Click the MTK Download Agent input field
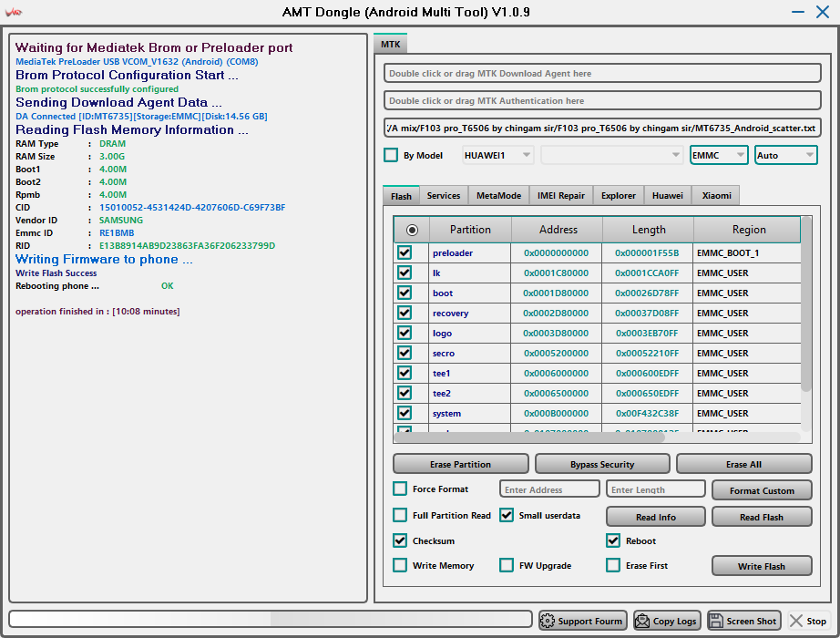Image resolution: width=840 pixels, height=638 pixels. (602, 74)
